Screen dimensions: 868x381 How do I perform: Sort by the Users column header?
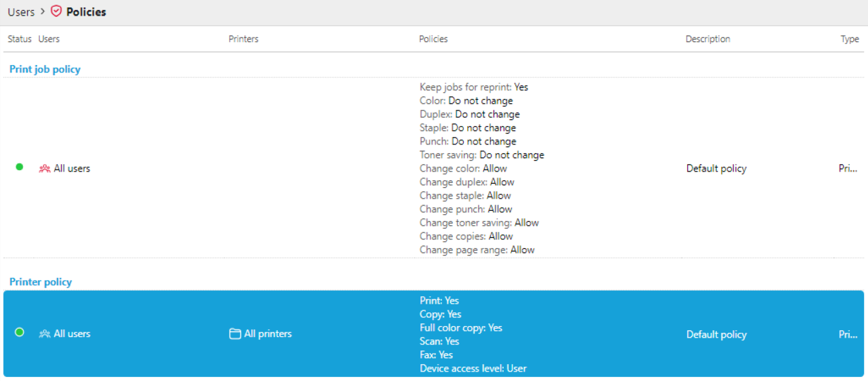(49, 39)
